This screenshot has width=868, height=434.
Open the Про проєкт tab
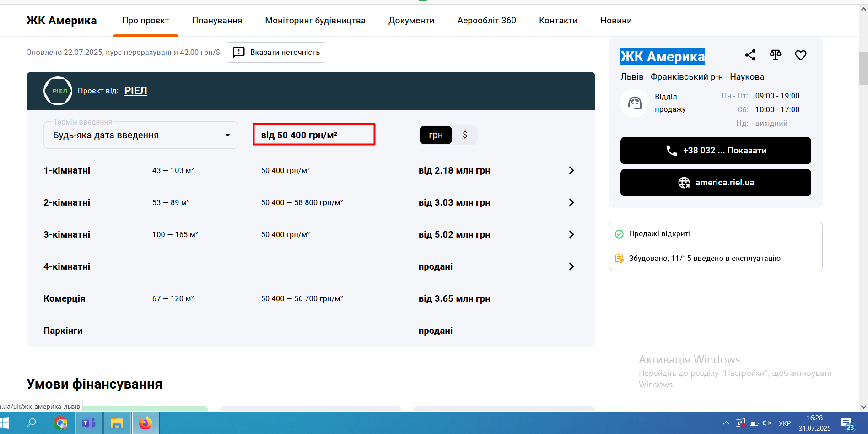[146, 21]
